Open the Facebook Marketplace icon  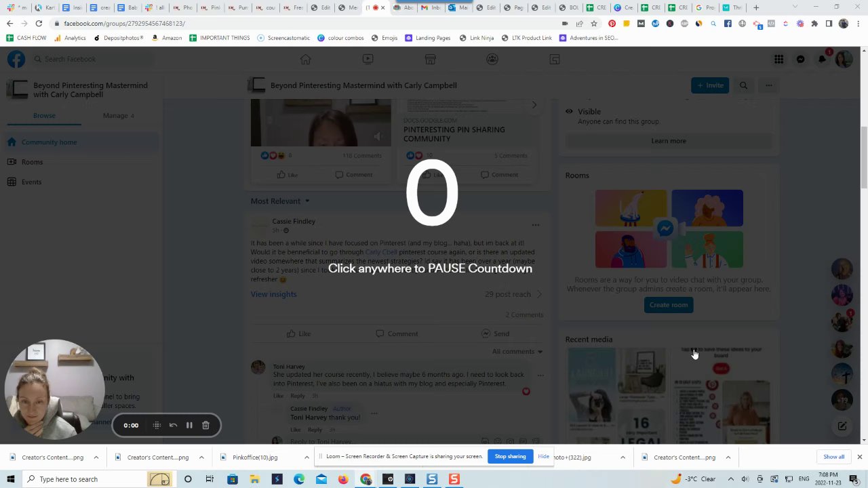pos(430,60)
